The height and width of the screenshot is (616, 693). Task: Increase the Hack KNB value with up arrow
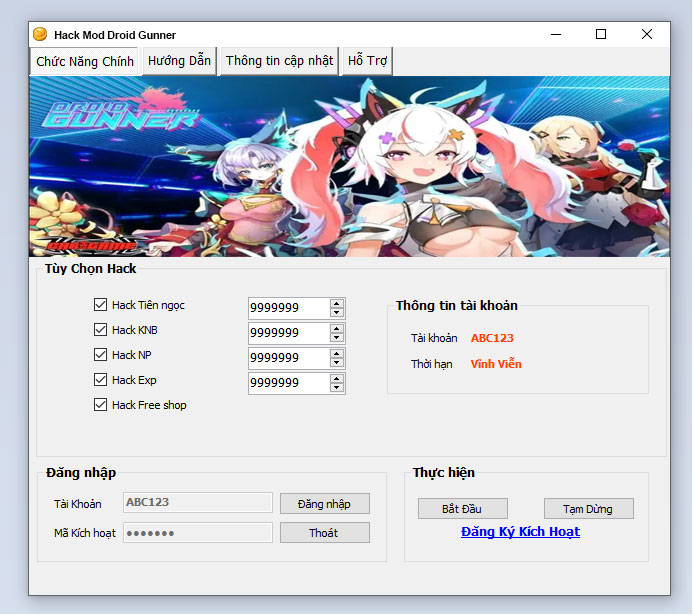pos(337,329)
